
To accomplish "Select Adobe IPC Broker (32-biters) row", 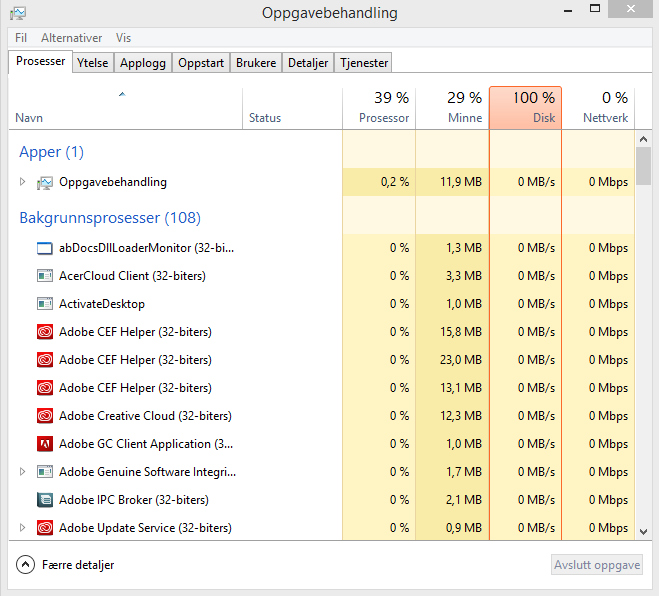I will coord(322,500).
